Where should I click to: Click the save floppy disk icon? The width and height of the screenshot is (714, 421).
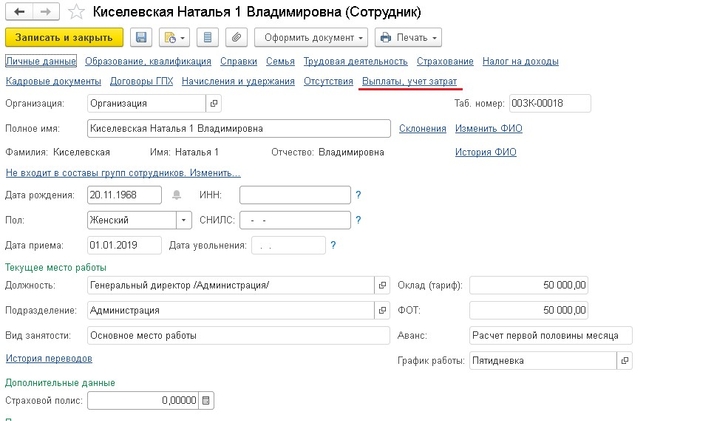click(141, 38)
